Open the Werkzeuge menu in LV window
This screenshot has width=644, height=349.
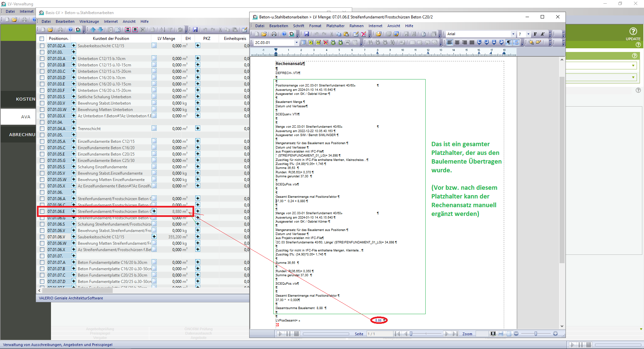89,21
